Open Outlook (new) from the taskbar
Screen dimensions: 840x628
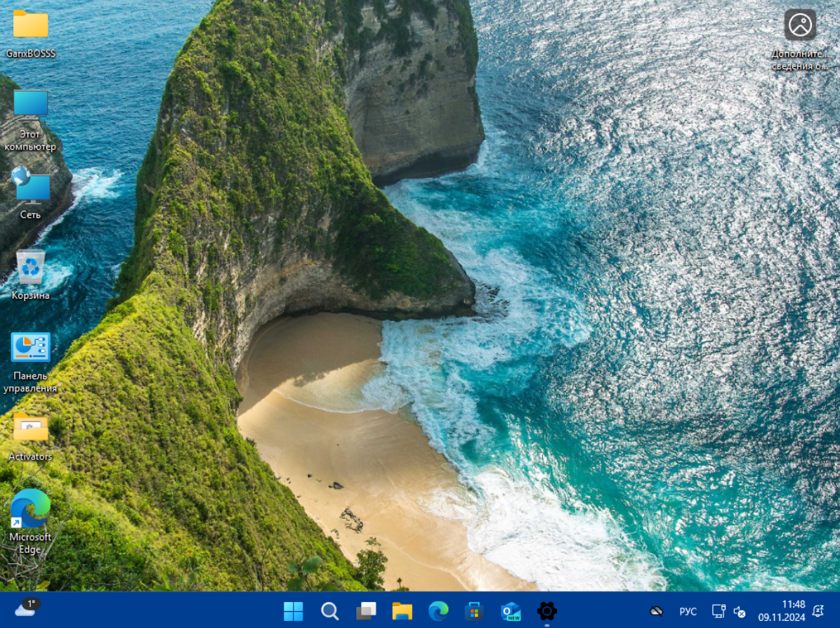(x=511, y=611)
